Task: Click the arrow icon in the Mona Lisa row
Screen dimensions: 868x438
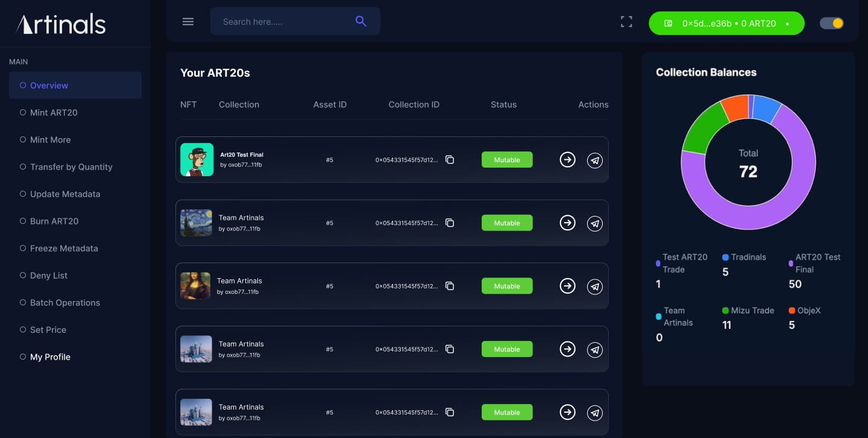Action: pyautogui.click(x=567, y=285)
